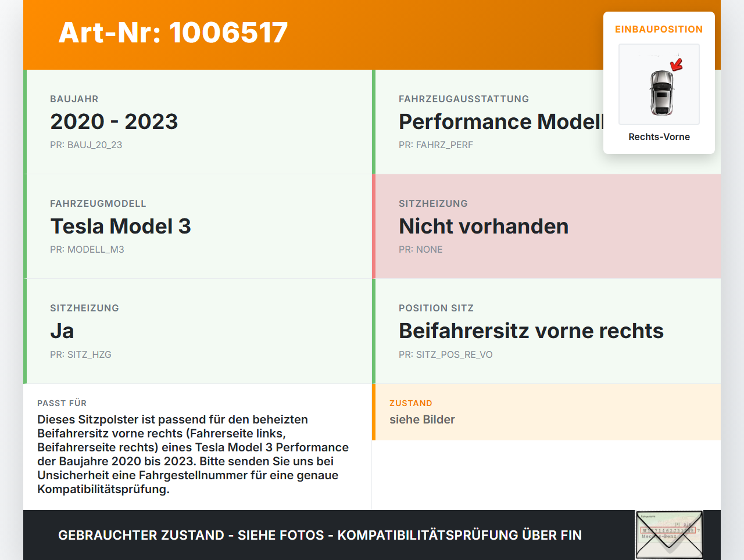This screenshot has width=744, height=560.
Task: Click the code PR: NONE
Action: 421,249
